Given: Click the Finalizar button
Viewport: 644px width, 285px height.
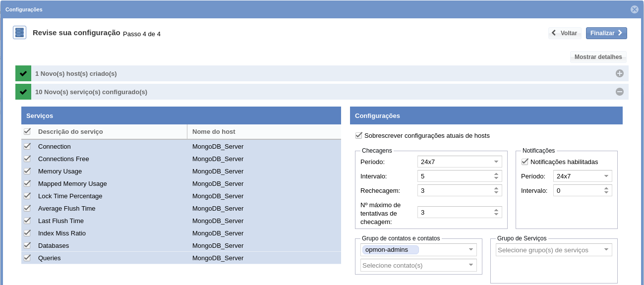Looking at the screenshot, I should coord(606,33).
